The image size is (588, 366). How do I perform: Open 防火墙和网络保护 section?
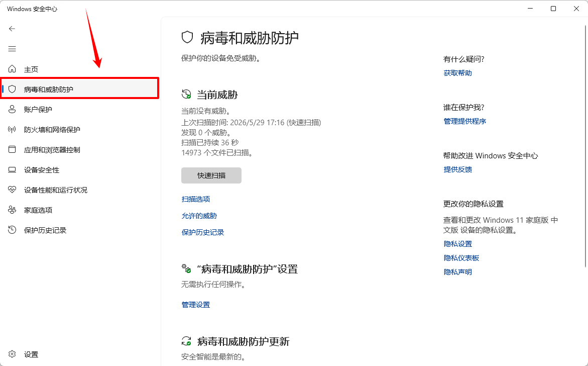[x=52, y=130]
